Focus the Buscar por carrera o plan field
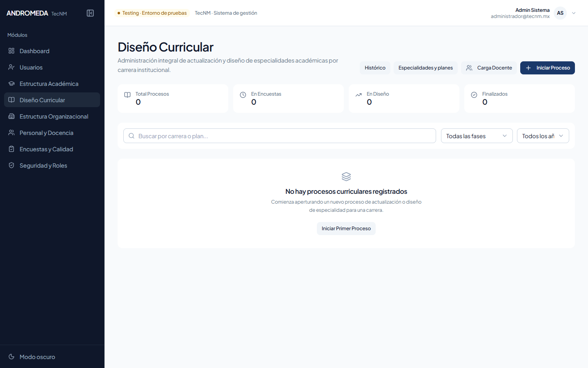Image resolution: width=588 pixels, height=368 pixels. click(x=280, y=136)
